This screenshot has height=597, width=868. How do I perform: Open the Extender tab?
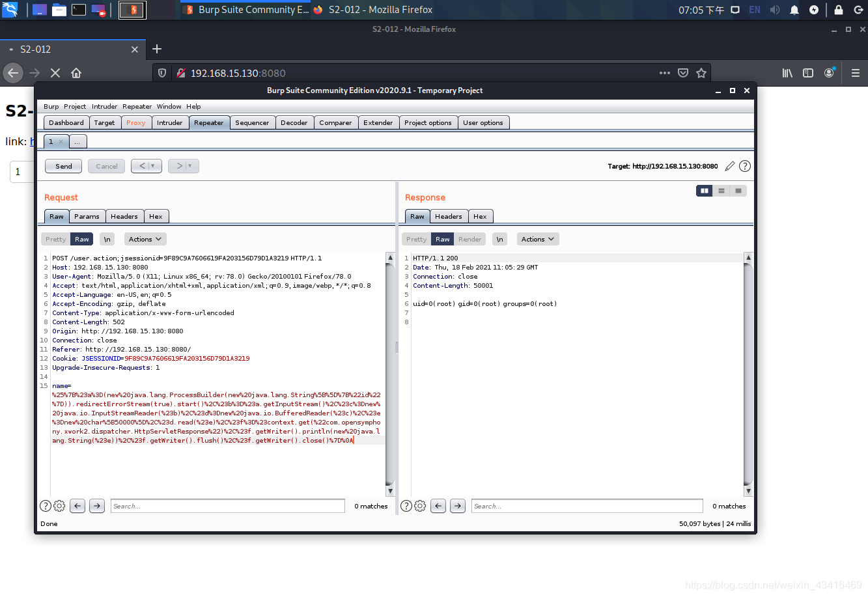click(378, 122)
